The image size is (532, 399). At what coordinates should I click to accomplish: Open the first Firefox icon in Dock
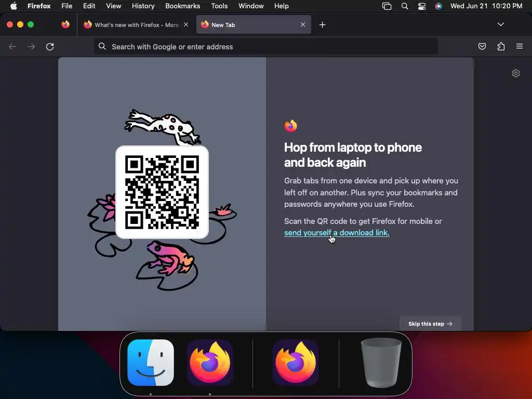tap(210, 363)
